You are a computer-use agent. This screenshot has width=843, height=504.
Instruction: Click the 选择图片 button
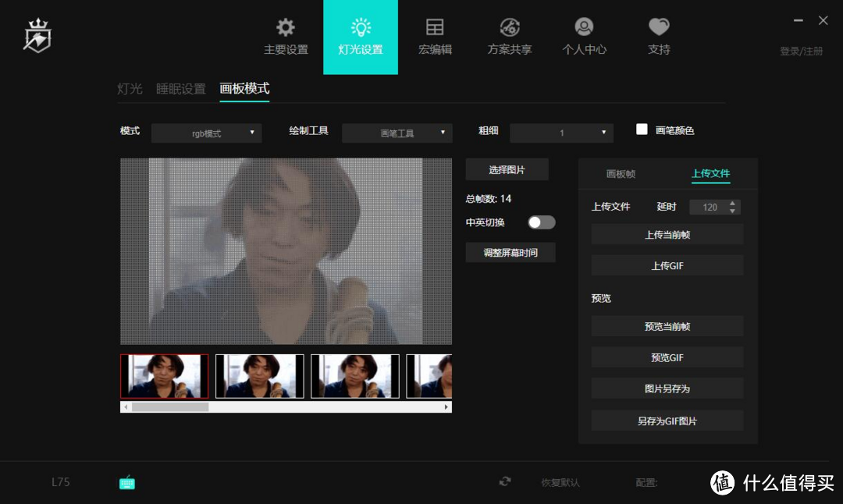(x=507, y=170)
